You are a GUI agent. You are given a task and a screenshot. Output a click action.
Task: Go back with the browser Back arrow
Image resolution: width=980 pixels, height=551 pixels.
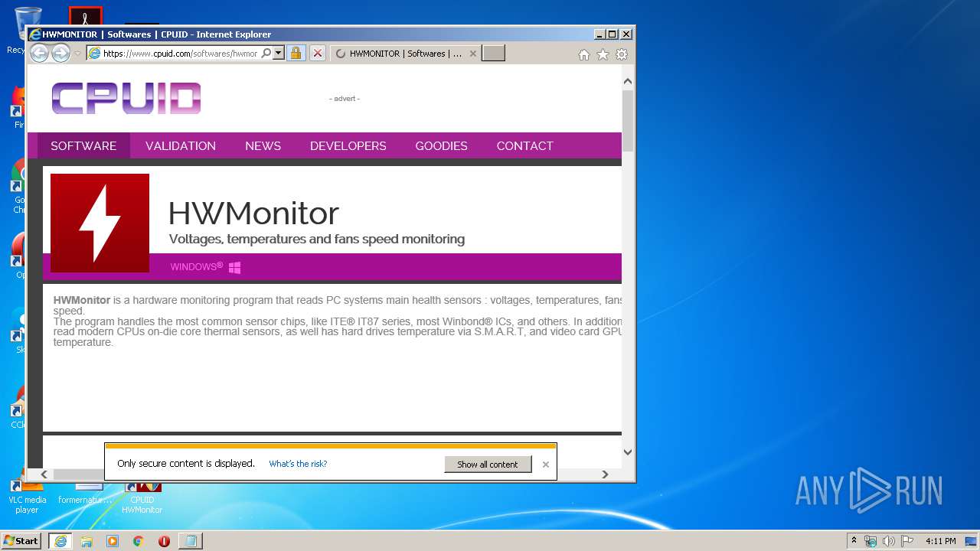(x=39, y=54)
